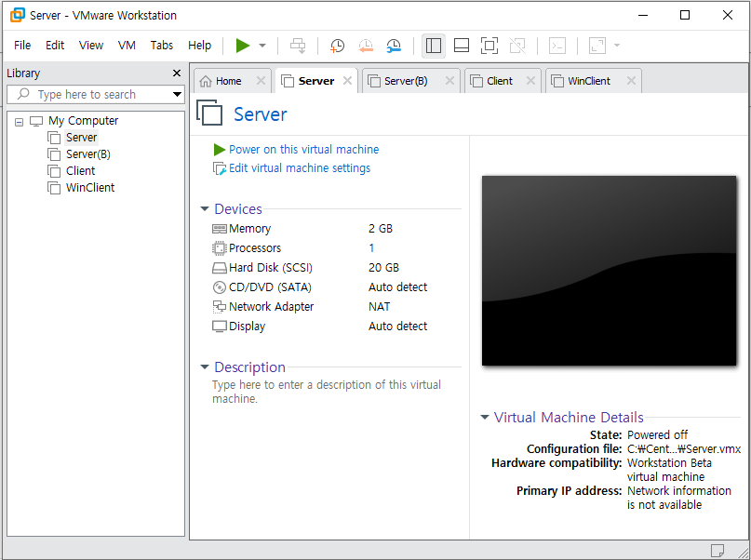Image resolution: width=751 pixels, height=560 pixels.
Task: Click the Powered off state text
Action: coord(657,435)
